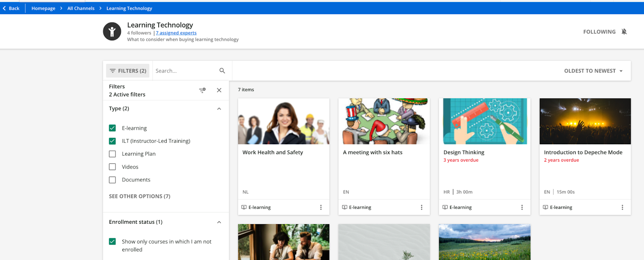Click inside the Search text field
Image resolution: width=644 pixels, height=260 pixels.
point(185,71)
